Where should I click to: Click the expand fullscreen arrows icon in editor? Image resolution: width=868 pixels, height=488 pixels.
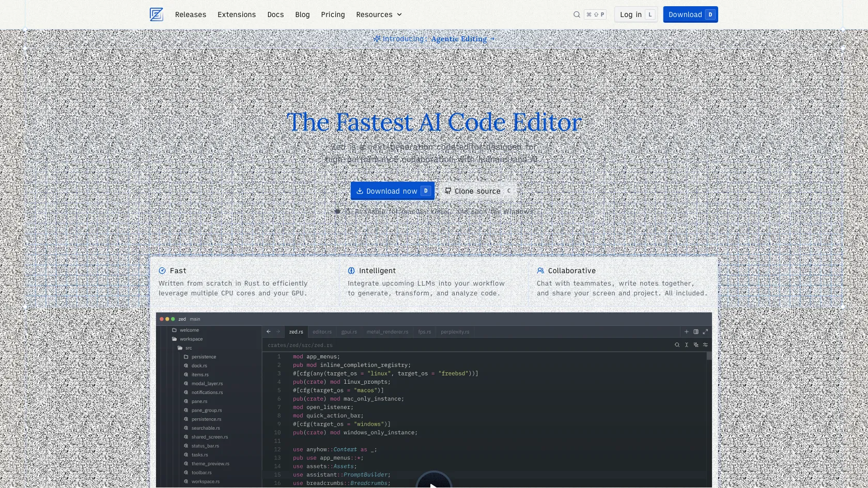pos(705,332)
